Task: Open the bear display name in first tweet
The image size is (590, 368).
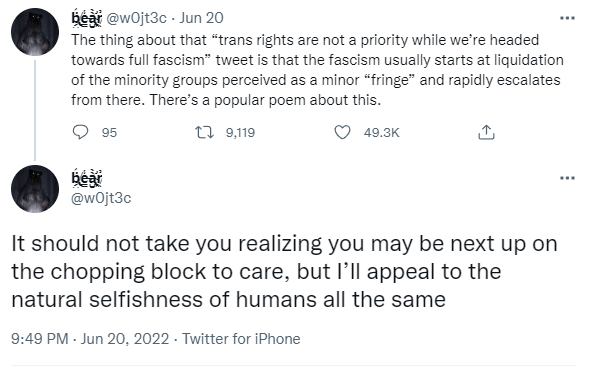Action: coord(87,18)
